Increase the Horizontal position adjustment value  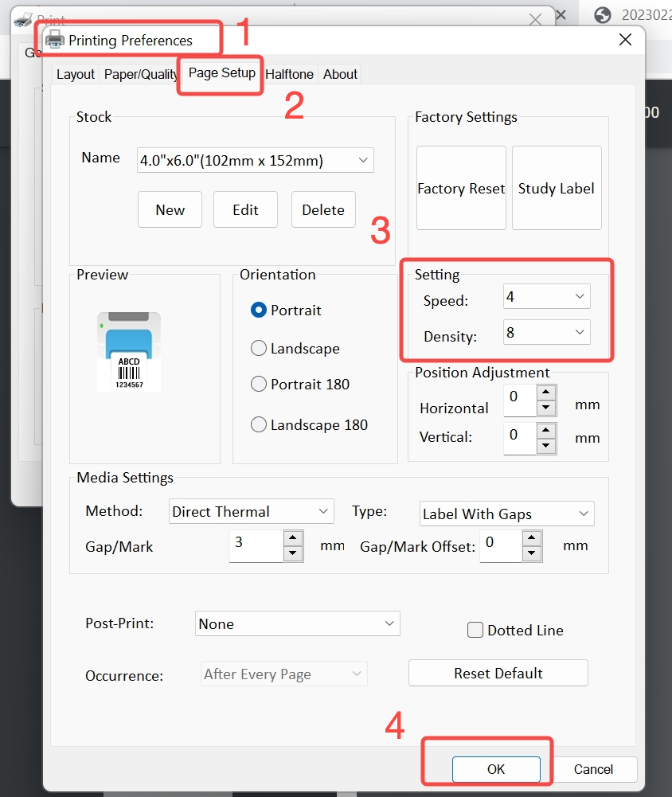click(x=545, y=392)
